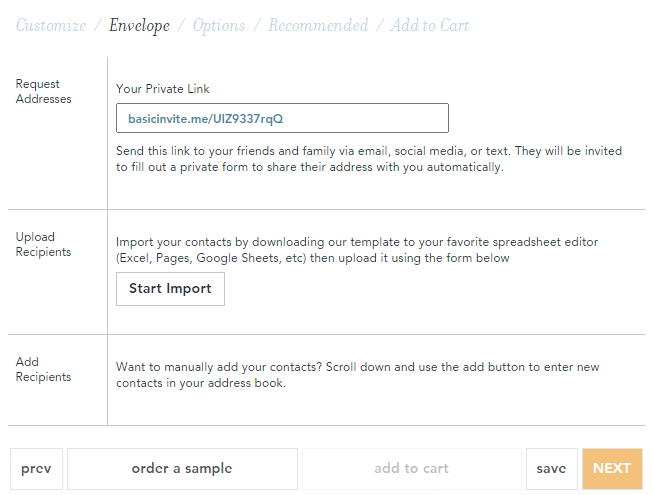Click the add to cart button

point(411,469)
